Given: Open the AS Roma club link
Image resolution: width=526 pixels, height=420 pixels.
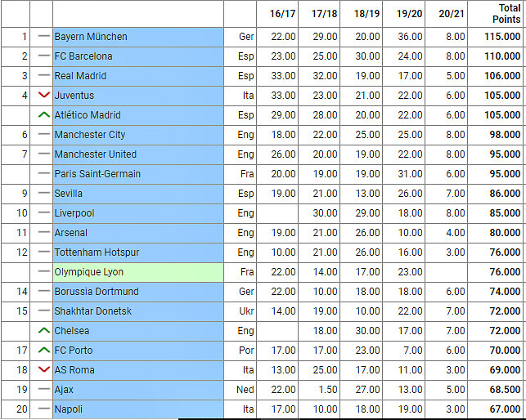Looking at the screenshot, I should [74, 369].
